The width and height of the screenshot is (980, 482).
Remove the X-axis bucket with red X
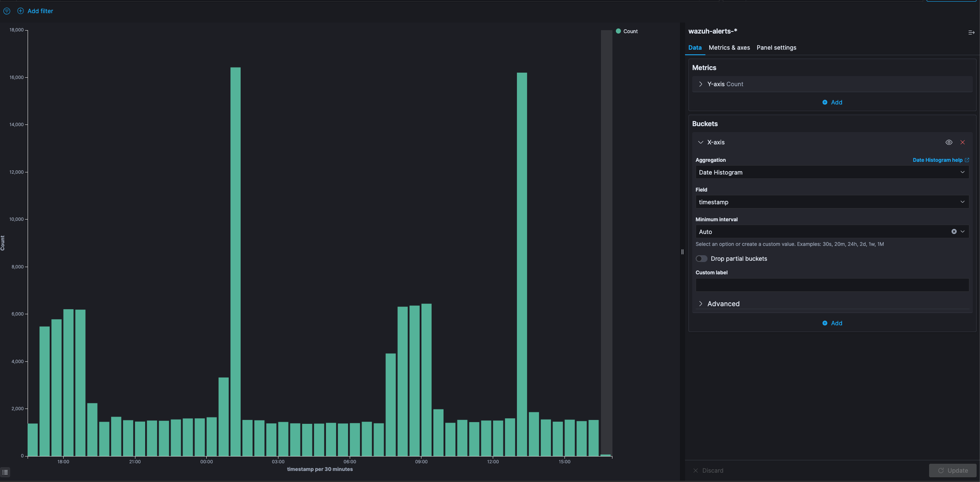[x=963, y=142]
